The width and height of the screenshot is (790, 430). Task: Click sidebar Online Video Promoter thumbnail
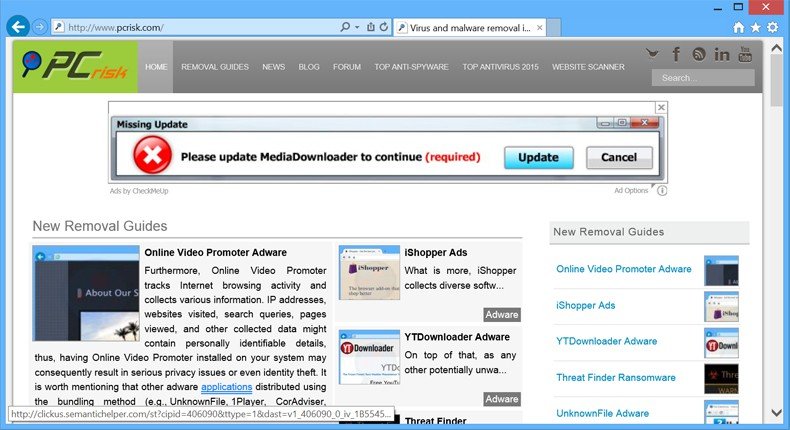[721, 271]
